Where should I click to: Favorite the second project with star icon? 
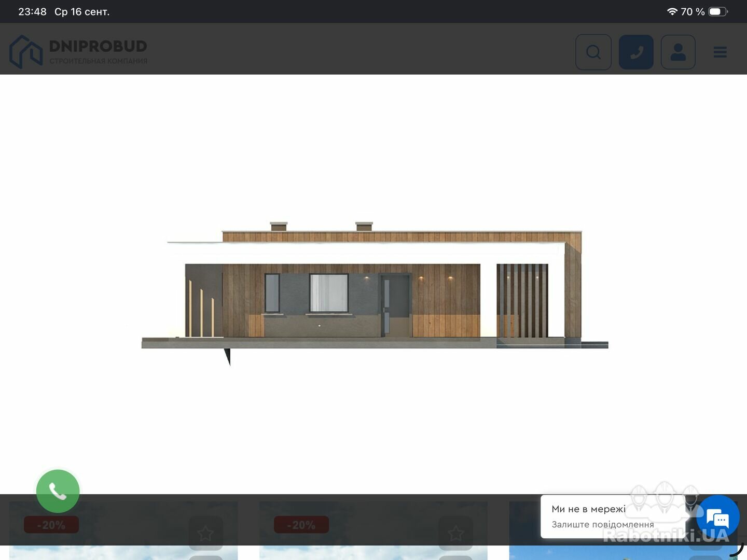tap(455, 533)
